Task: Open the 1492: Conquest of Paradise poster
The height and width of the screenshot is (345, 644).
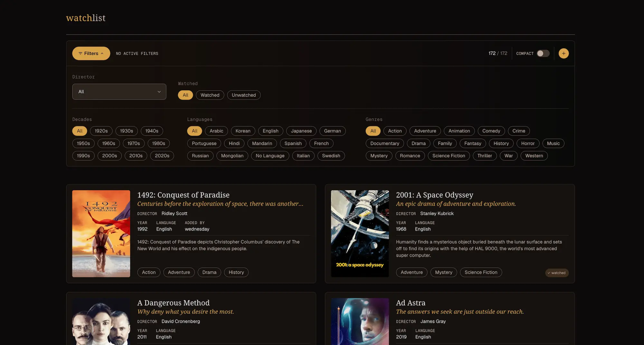Action: pos(101,234)
